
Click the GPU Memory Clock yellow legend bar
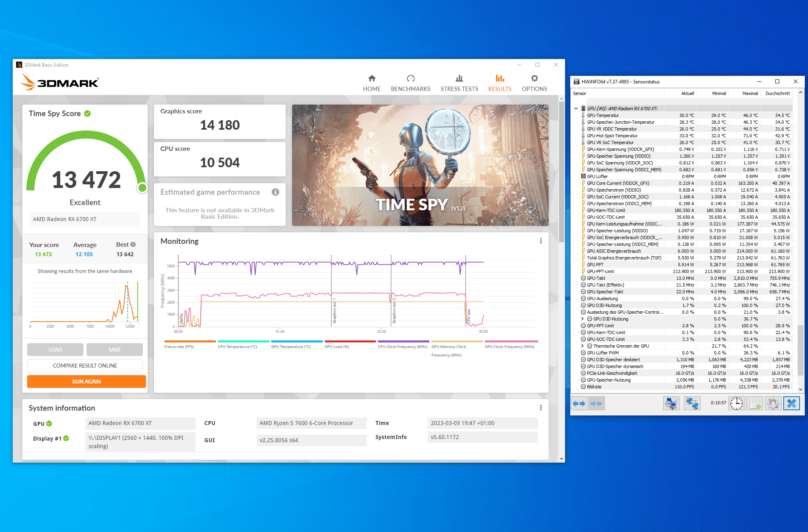(x=457, y=342)
